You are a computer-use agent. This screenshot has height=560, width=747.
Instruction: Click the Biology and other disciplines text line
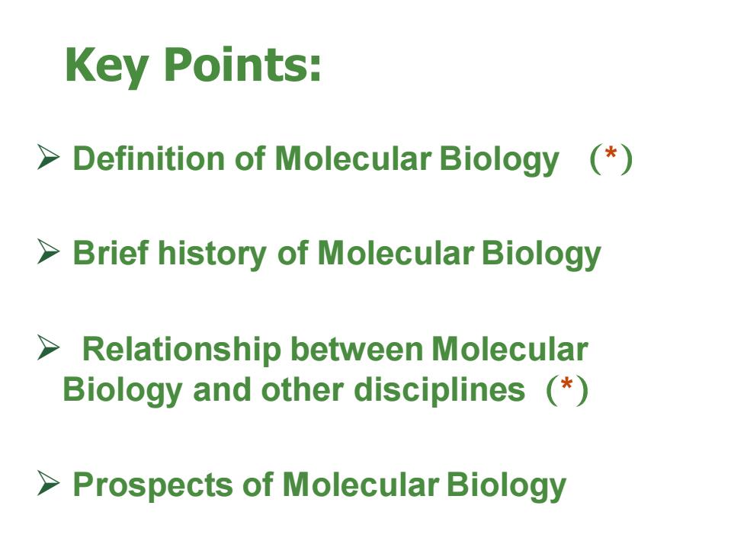point(294,392)
